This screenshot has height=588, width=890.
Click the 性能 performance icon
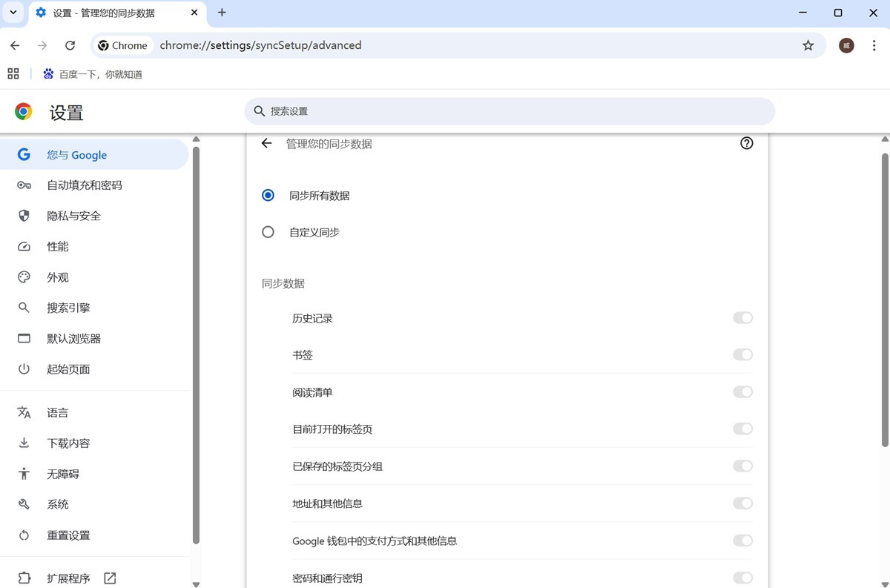coord(24,246)
